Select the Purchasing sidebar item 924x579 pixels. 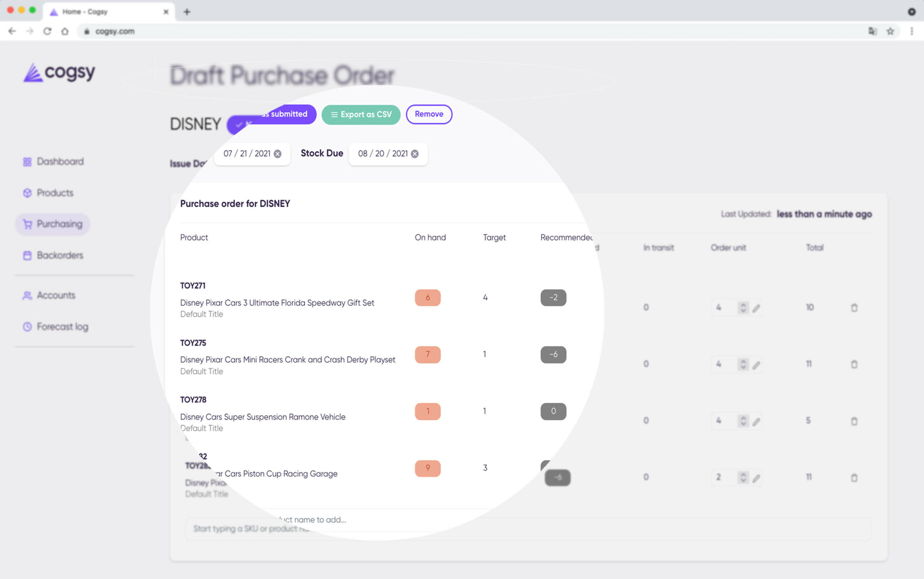[52, 224]
